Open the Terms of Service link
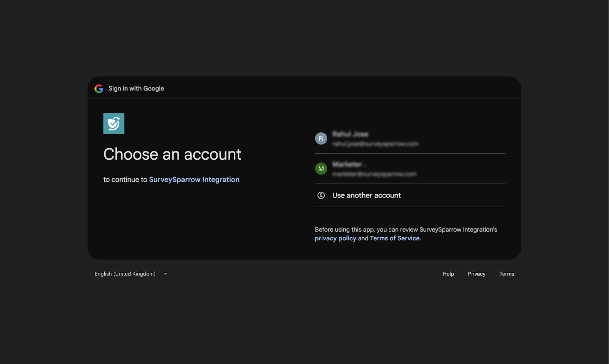The width and height of the screenshot is (609, 364). 395,238
